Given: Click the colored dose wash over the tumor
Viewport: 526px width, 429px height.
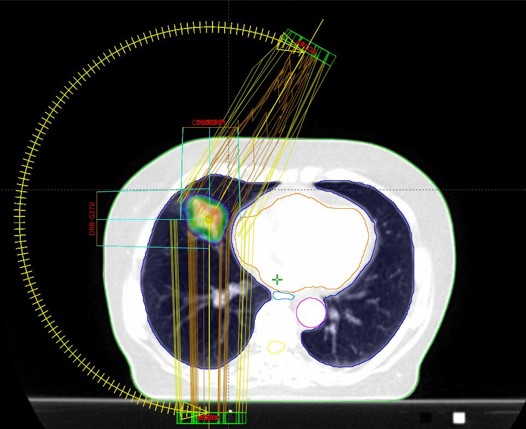Looking at the screenshot, I should pos(205,219).
